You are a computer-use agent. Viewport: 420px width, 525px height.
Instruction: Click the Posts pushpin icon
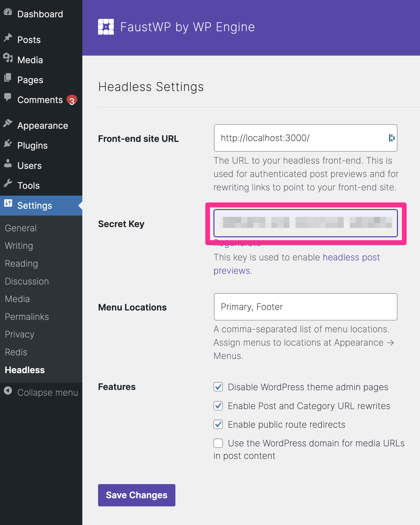[x=8, y=38]
